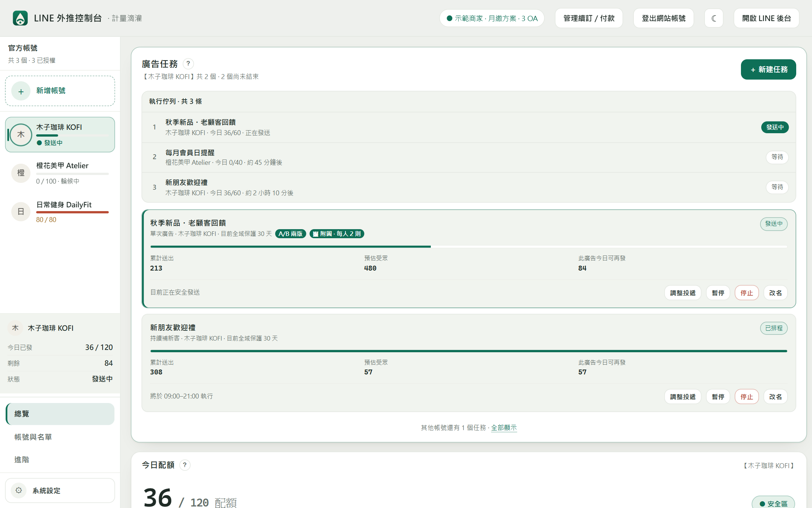Click the 累計送出 213 value
The width and height of the screenshot is (812, 508).
point(156,268)
